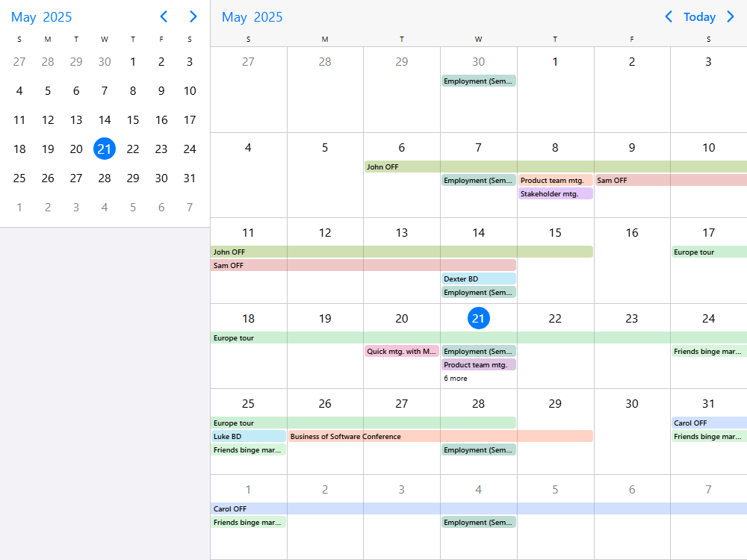This screenshot has width=747, height=560.
Task: Select date 25 in mini calendar
Action: tap(19, 178)
